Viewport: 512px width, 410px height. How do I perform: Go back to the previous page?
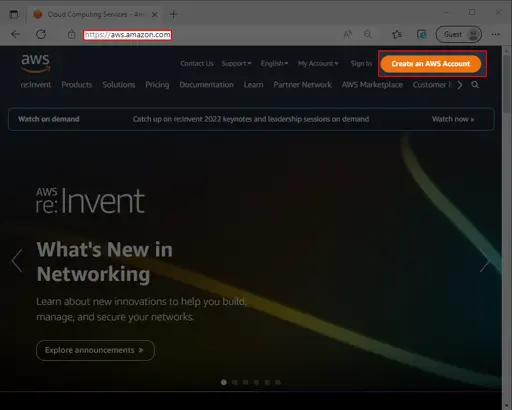click(x=16, y=34)
